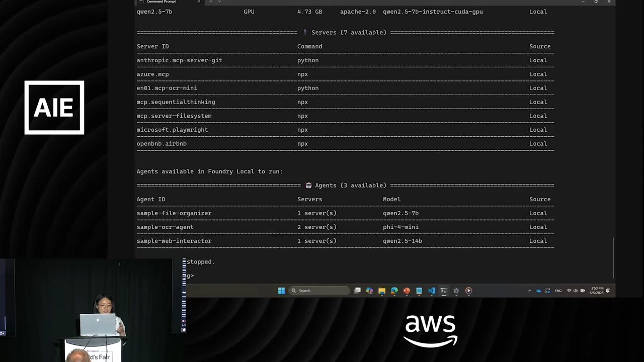Open the Windows Start menu

click(281, 291)
